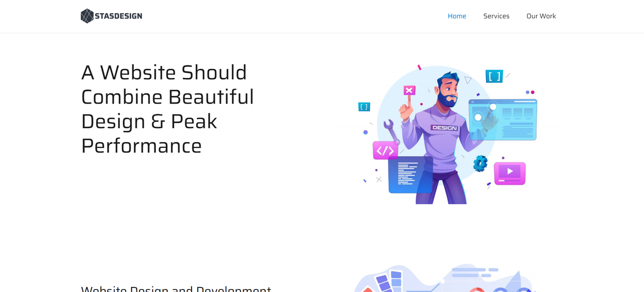The height and width of the screenshot is (292, 644).
Task: Click the main headline text 'A Website Should Combine Beautiful Design'
Action: pos(168,109)
